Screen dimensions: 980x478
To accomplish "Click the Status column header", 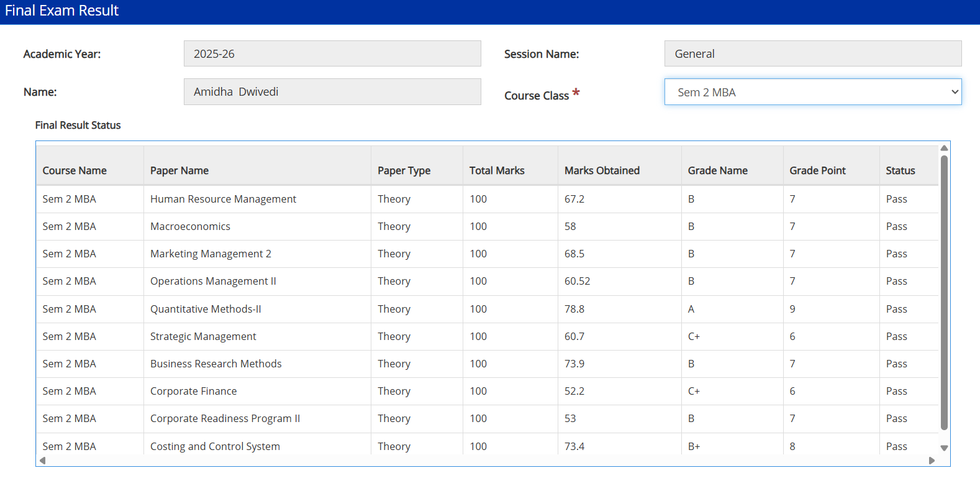I will click(900, 170).
